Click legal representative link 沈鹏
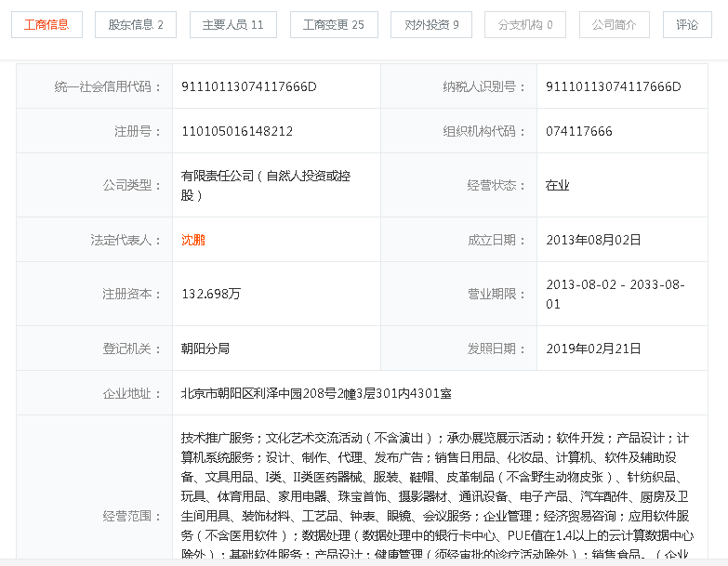This screenshot has width=728, height=566. pos(193,240)
